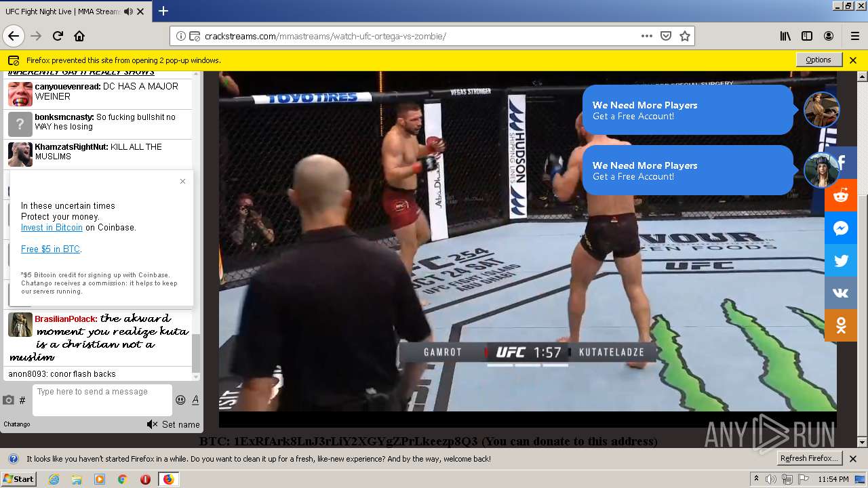Share on Odnoklassniki

[x=841, y=325]
